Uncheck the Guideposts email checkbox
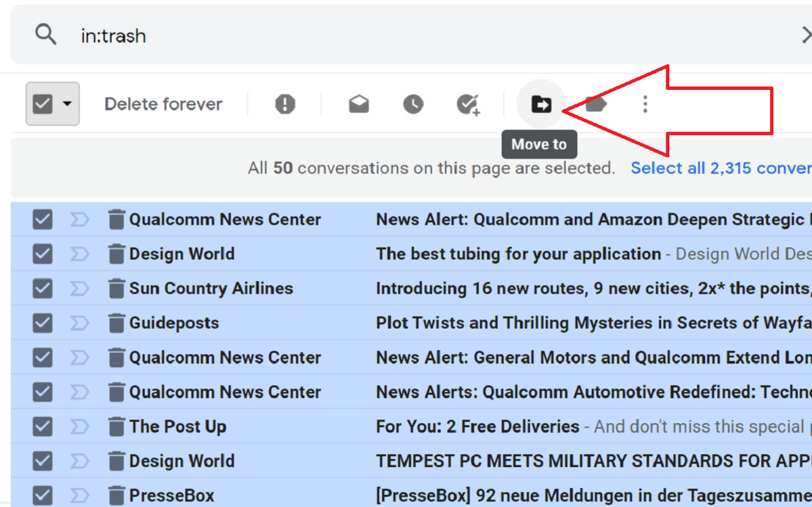The image size is (812, 507). pos(43,323)
